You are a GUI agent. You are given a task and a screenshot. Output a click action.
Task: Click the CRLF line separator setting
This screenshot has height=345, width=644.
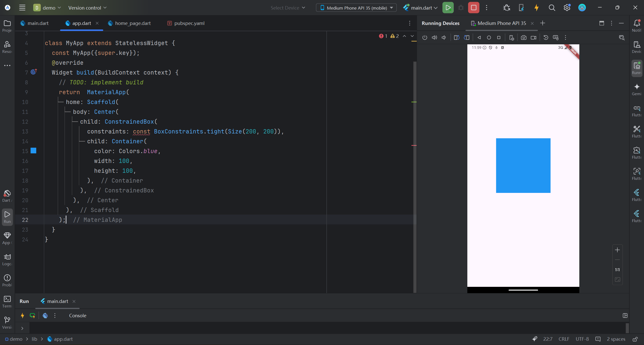tap(564, 339)
